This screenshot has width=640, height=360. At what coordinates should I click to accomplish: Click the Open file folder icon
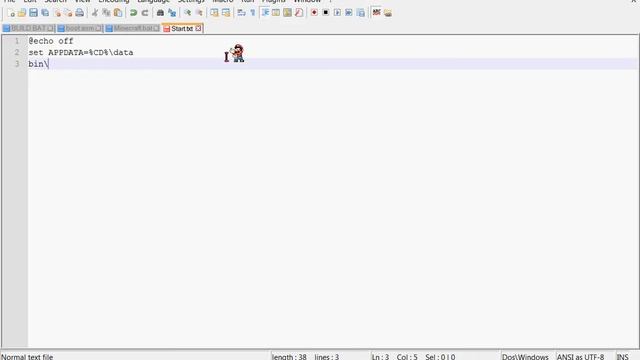pyautogui.click(x=22, y=13)
